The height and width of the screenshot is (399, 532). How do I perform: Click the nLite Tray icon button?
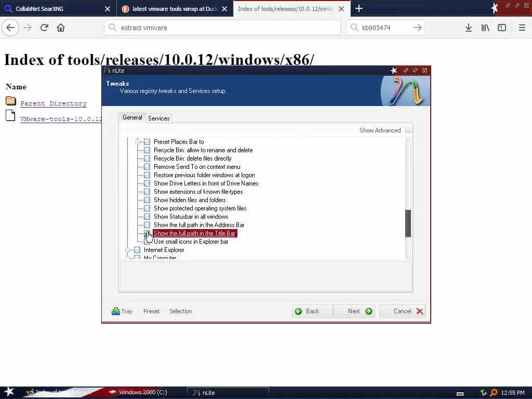pyautogui.click(x=122, y=311)
